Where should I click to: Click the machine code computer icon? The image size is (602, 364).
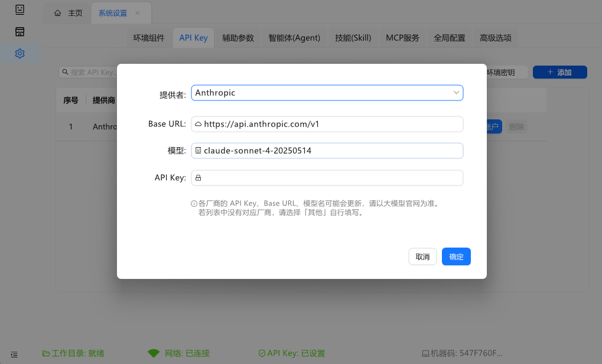pyautogui.click(x=425, y=353)
